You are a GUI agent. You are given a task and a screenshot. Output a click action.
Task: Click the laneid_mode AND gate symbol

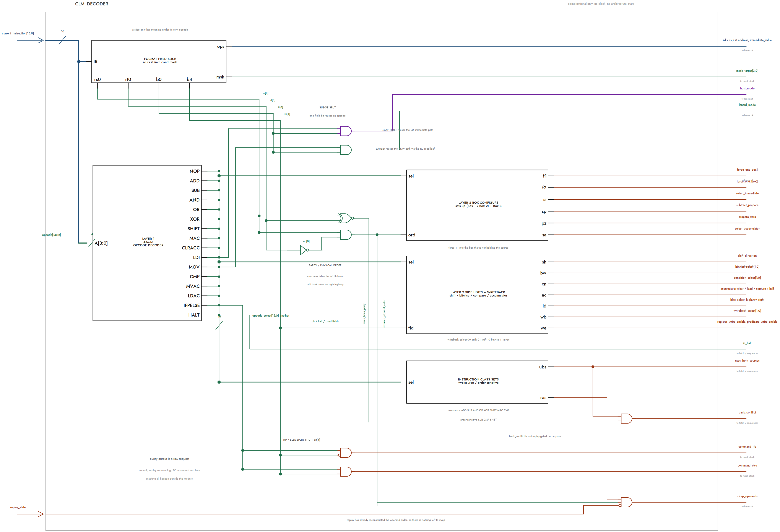tap(346, 150)
